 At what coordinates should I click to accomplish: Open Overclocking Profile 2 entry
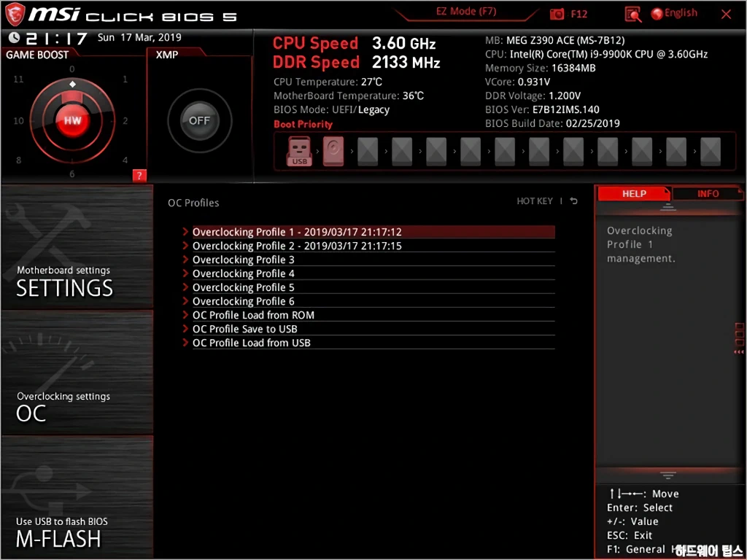pyautogui.click(x=373, y=246)
